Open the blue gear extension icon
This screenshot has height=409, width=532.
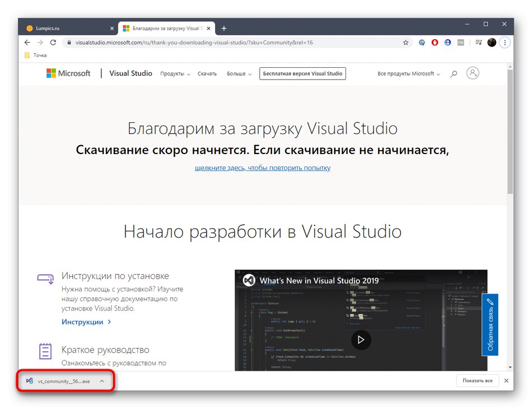click(x=422, y=43)
